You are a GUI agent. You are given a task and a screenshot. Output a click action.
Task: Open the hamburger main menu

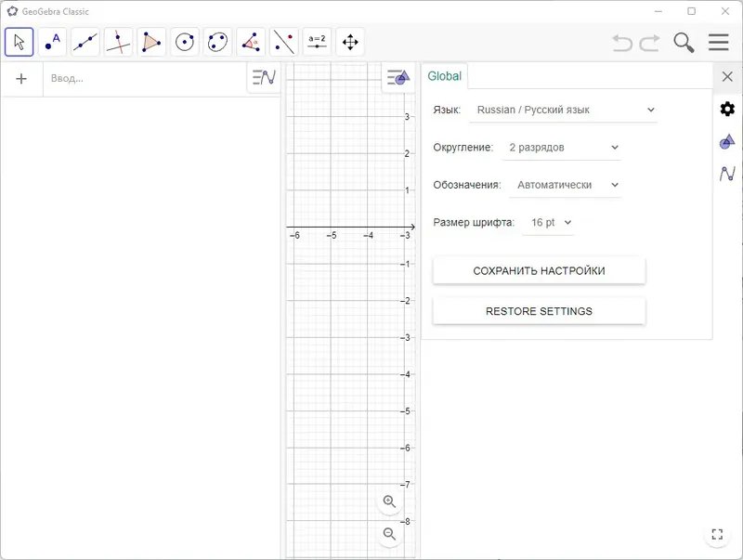pos(718,43)
